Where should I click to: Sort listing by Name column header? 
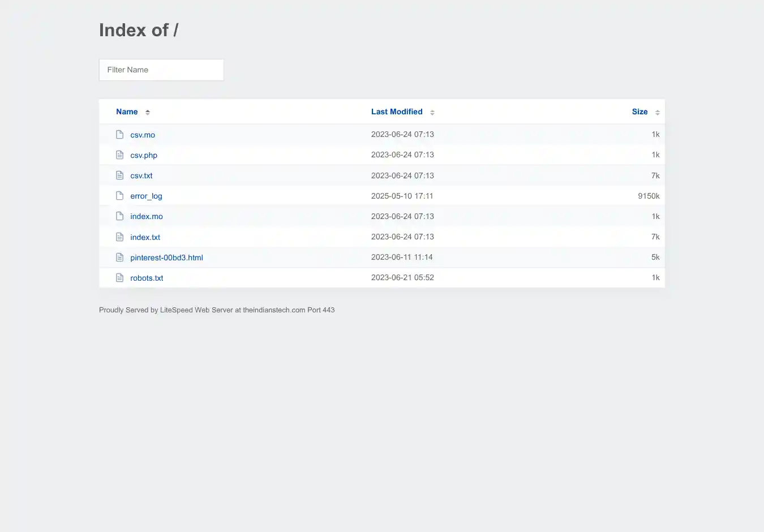[127, 112]
